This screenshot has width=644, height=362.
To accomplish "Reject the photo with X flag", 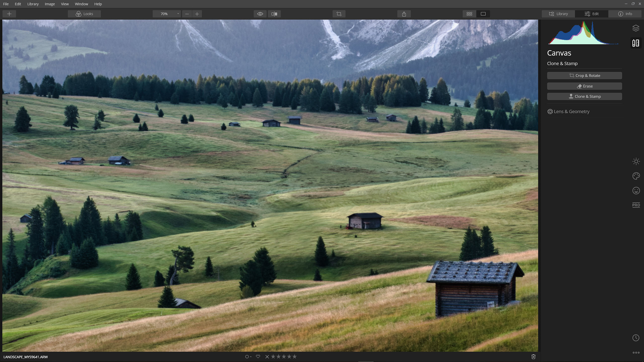I will coord(267,357).
